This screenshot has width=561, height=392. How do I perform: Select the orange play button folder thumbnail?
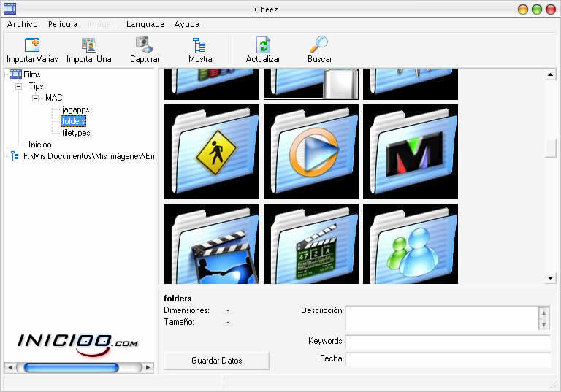[x=311, y=152]
